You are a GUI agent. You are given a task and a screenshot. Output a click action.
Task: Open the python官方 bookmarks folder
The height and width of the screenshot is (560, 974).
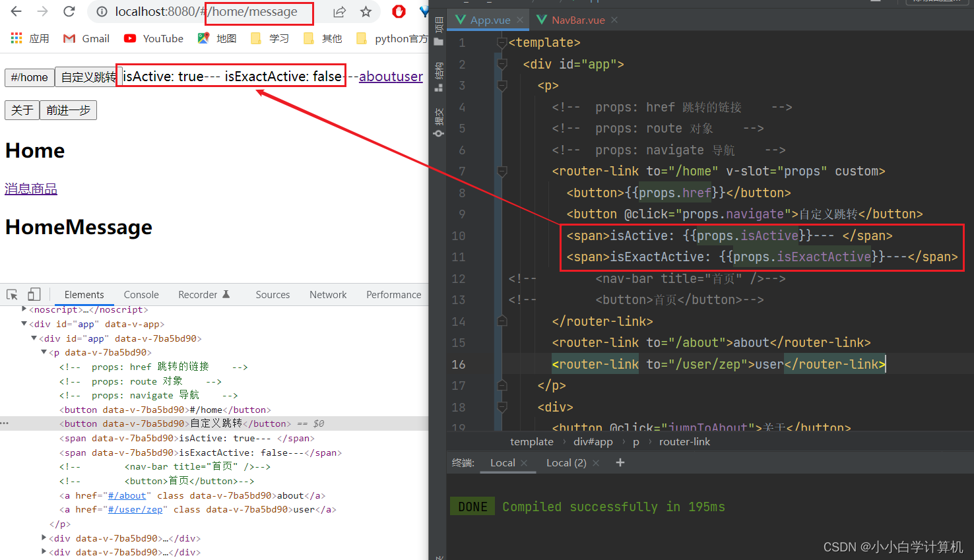click(392, 38)
